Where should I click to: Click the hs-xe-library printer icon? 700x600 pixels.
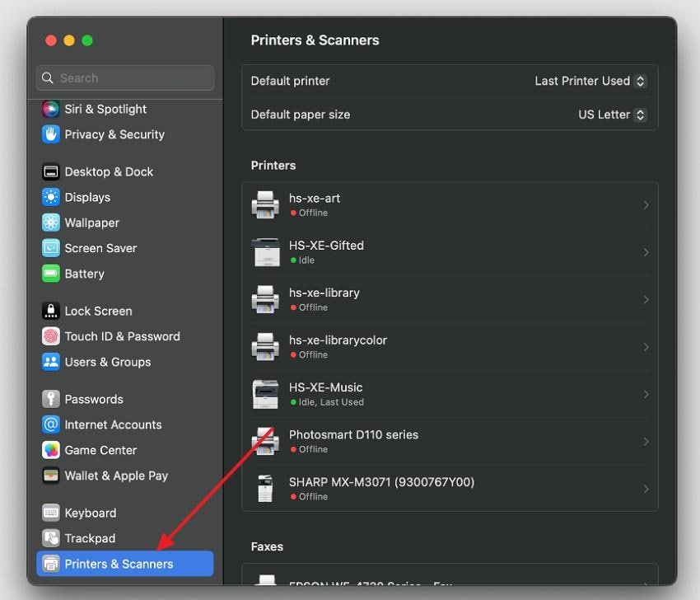click(265, 300)
